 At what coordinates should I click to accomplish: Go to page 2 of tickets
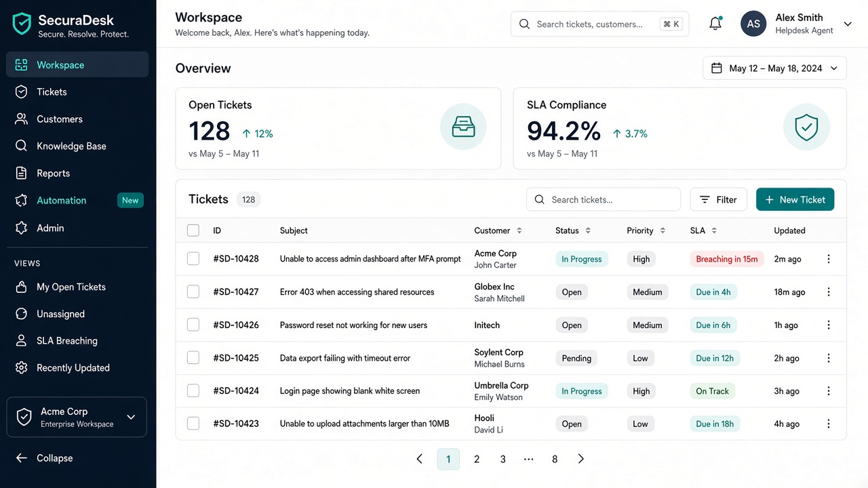click(477, 459)
